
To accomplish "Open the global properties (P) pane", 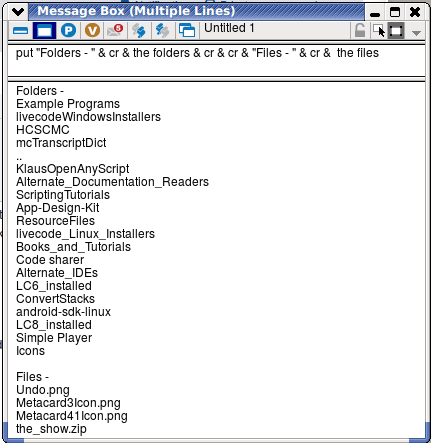I will [68, 31].
